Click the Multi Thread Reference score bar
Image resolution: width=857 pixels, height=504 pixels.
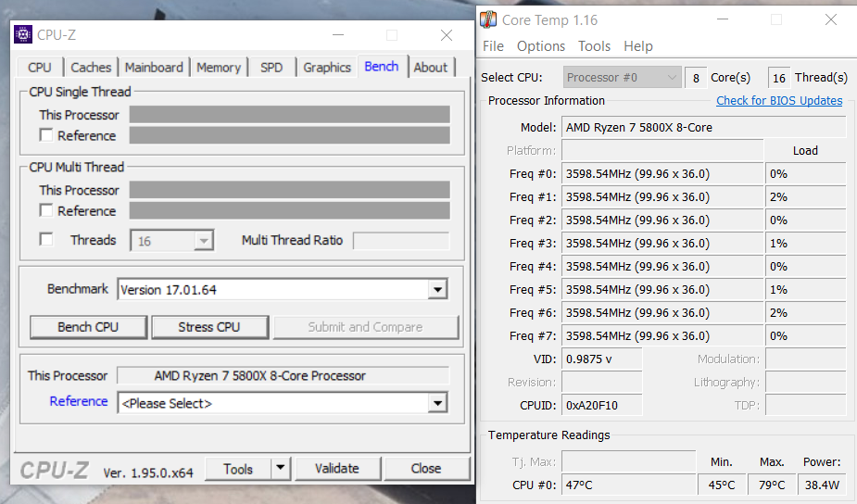(290, 210)
